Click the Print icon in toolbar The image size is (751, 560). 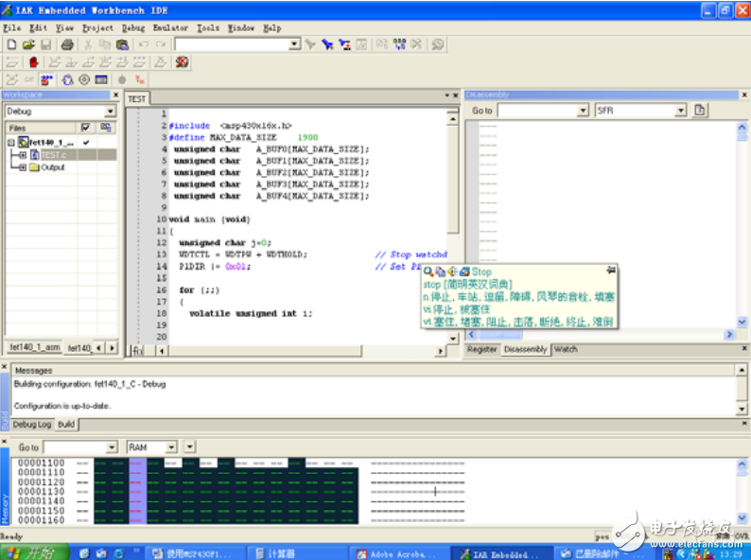(x=67, y=44)
